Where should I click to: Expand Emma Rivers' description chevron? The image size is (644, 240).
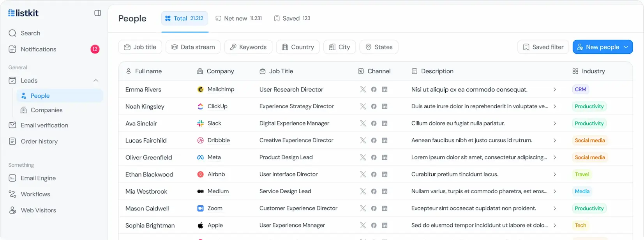[x=555, y=90]
